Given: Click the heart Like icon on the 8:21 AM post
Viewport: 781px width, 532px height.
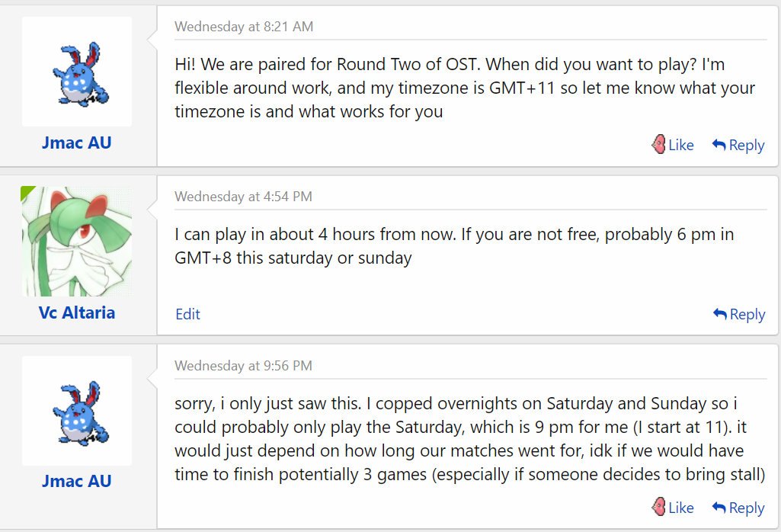Looking at the screenshot, I should pos(659,144).
